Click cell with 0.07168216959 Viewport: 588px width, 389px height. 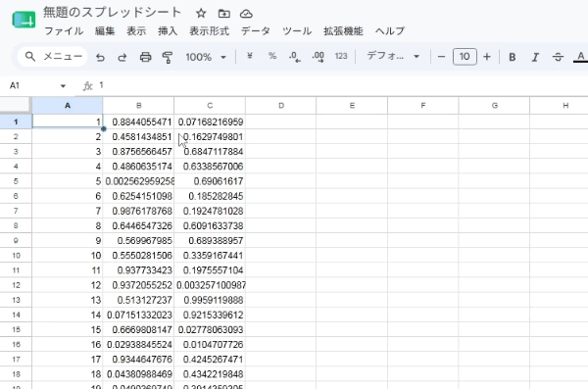(x=210, y=122)
